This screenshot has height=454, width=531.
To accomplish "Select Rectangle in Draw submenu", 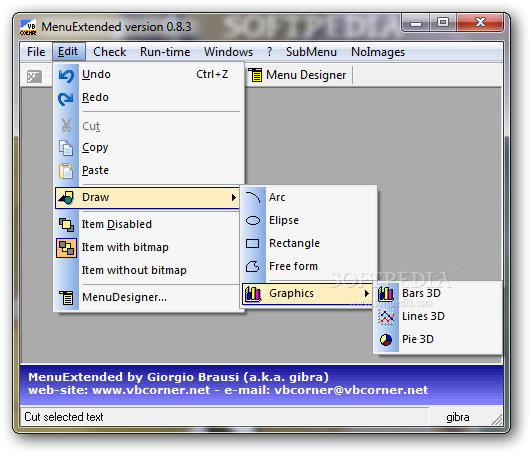I will pyautogui.click(x=309, y=243).
